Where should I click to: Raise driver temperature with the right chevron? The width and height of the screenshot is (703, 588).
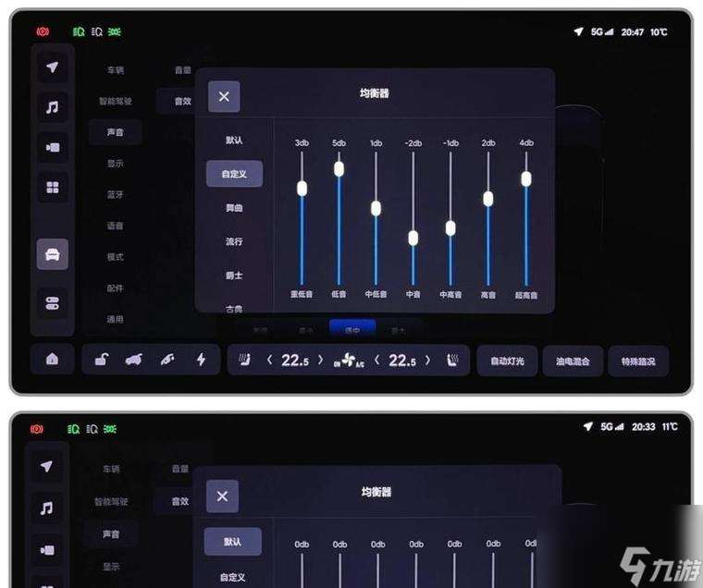(321, 360)
